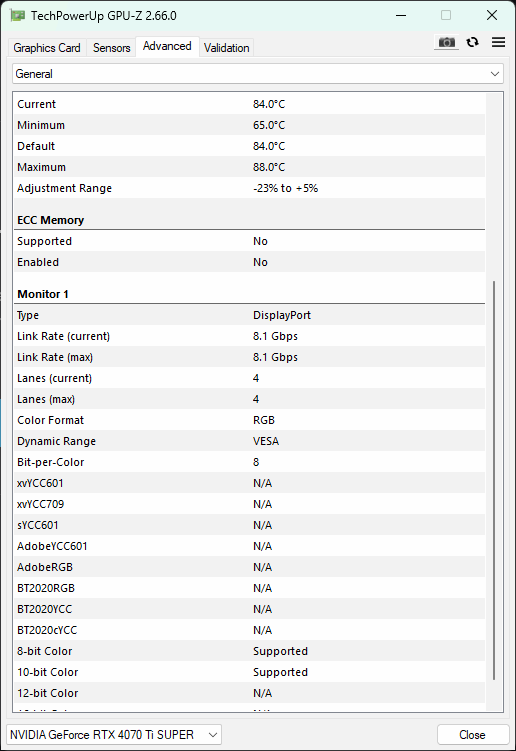Expand the General category dropdown
Viewport: 516px width, 751px height.
[x=258, y=74]
